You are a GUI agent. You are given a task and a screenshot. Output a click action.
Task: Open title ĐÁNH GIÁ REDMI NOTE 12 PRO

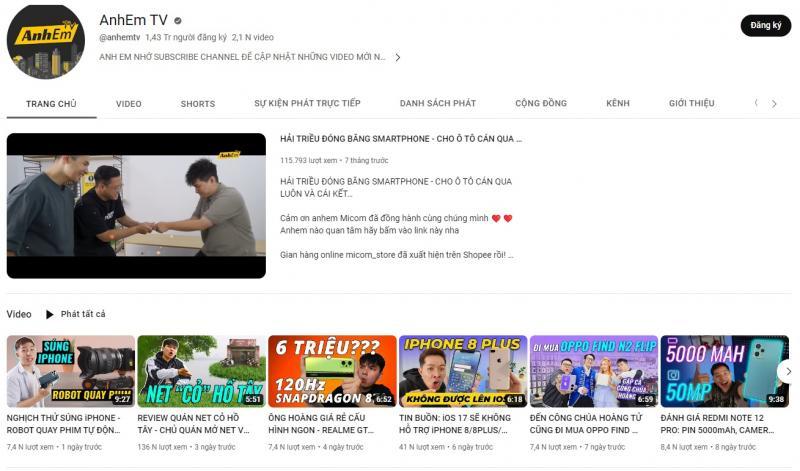tap(717, 424)
